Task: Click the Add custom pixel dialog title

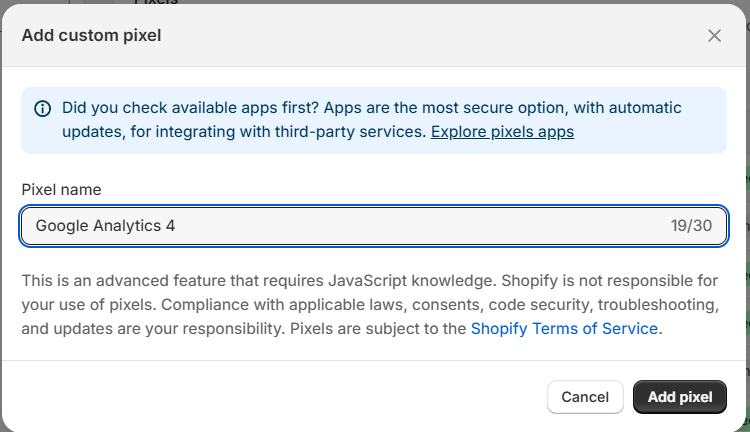Action: click(92, 36)
